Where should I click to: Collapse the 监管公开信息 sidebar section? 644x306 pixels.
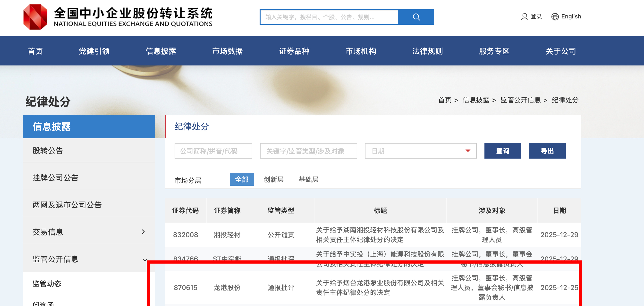point(144,260)
